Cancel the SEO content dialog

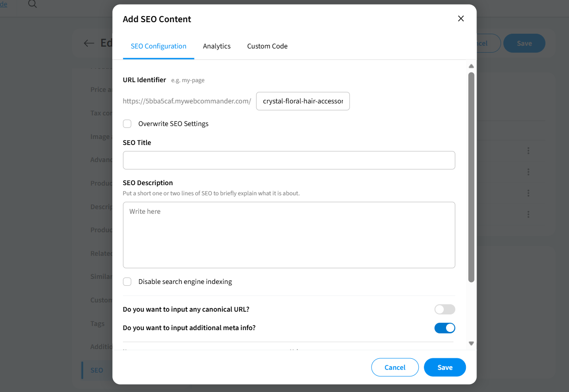pos(395,368)
